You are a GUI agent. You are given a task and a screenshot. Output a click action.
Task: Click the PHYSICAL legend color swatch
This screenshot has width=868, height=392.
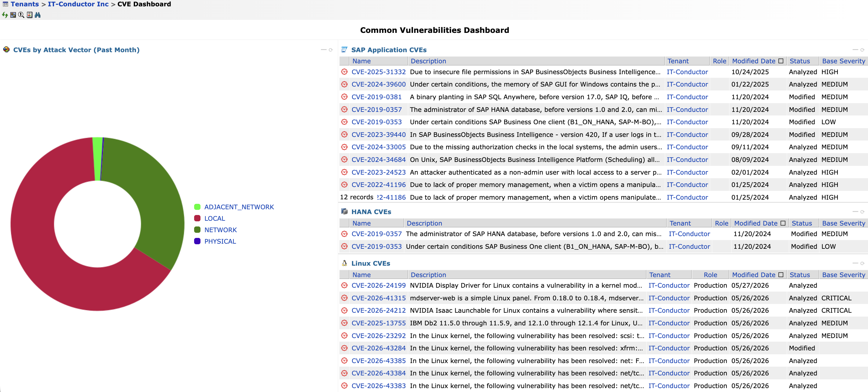pyautogui.click(x=197, y=241)
